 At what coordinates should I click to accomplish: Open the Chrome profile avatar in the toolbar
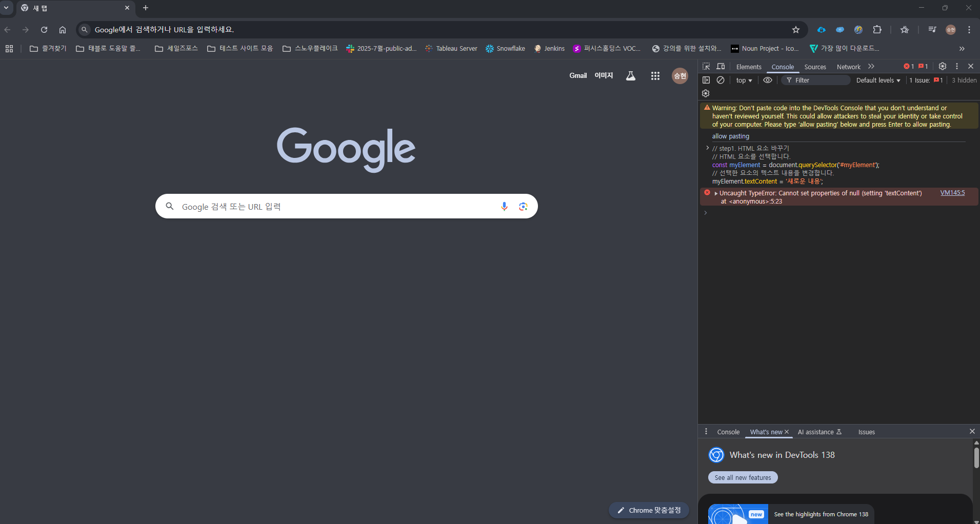pyautogui.click(x=951, y=30)
